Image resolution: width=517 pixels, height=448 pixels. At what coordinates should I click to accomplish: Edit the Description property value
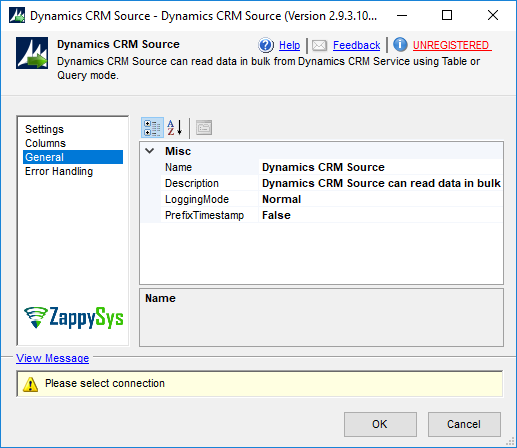[381, 183]
